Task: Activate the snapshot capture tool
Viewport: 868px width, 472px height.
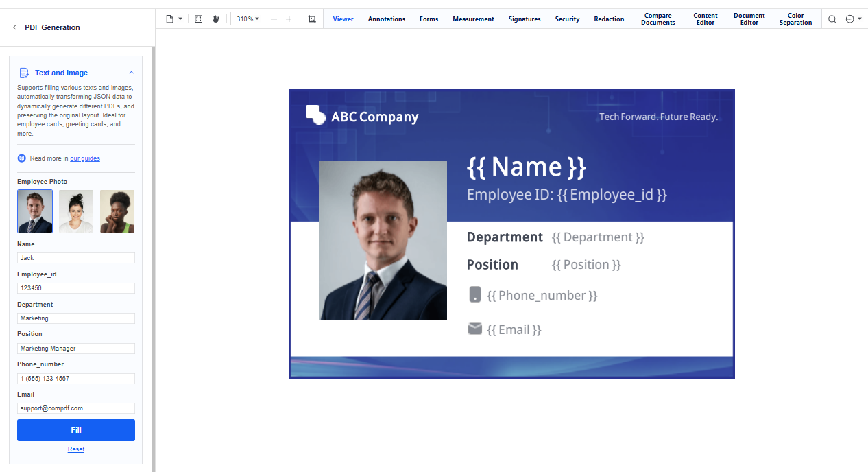Action: 312,19
